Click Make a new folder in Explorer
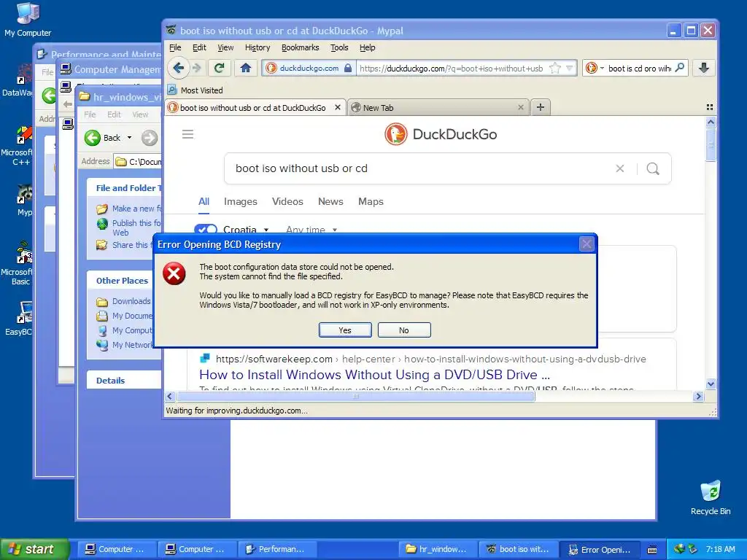This screenshot has height=560, width=747. point(128,209)
